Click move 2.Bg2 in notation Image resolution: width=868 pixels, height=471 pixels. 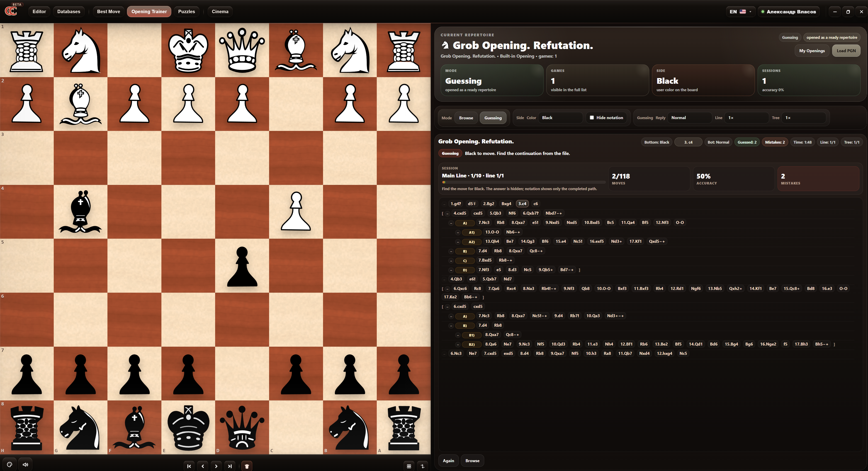coord(488,204)
